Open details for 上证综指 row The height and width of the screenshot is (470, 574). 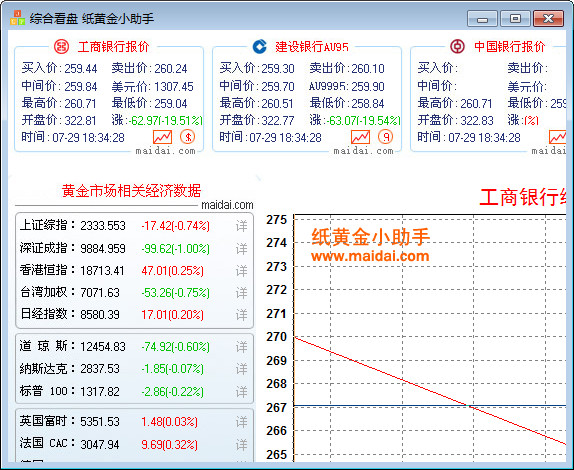coord(242,226)
